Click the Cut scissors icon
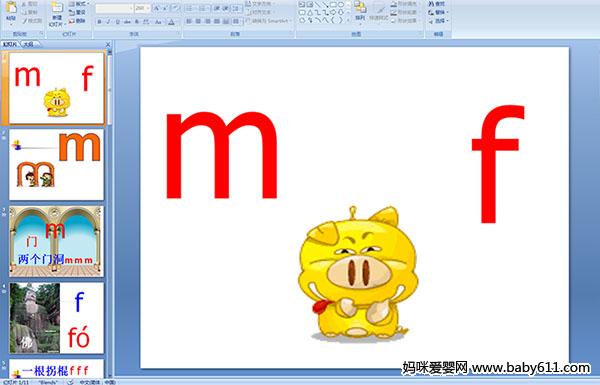600x385 pixels. [x=24, y=4]
